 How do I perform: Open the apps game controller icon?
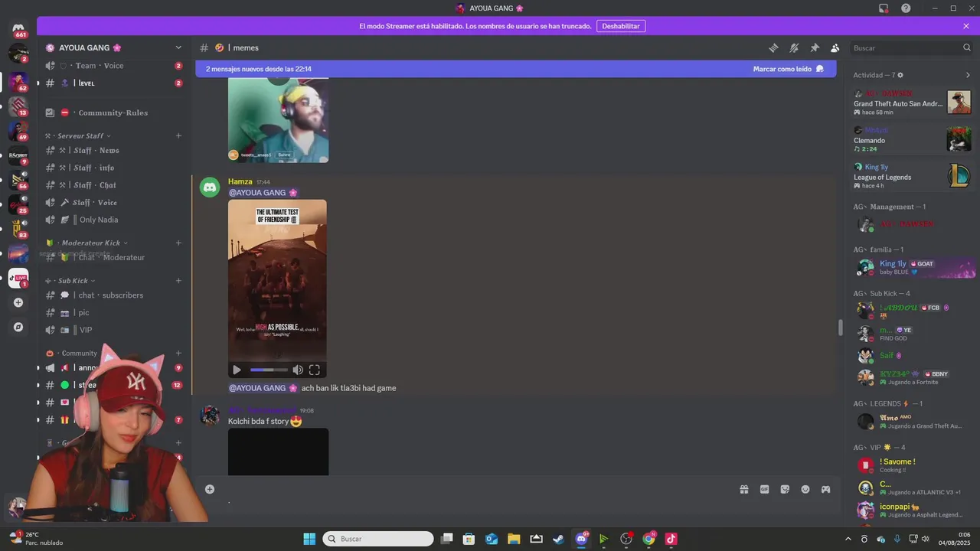click(826, 489)
